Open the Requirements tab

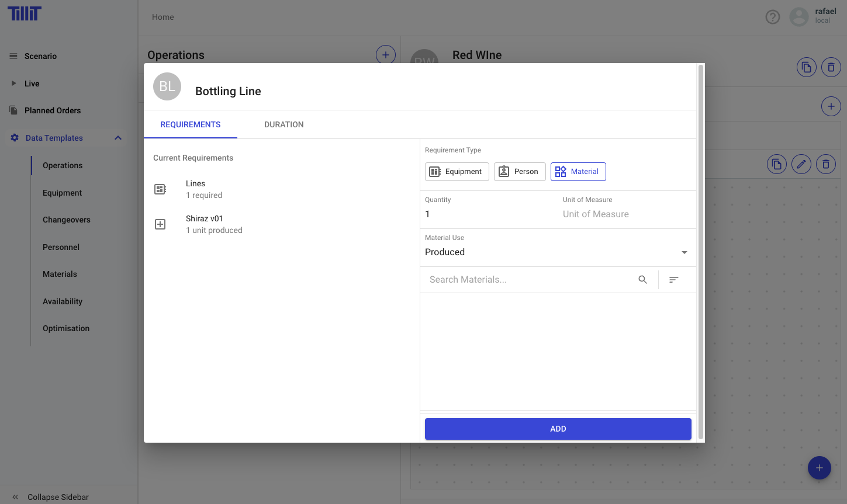pos(191,124)
